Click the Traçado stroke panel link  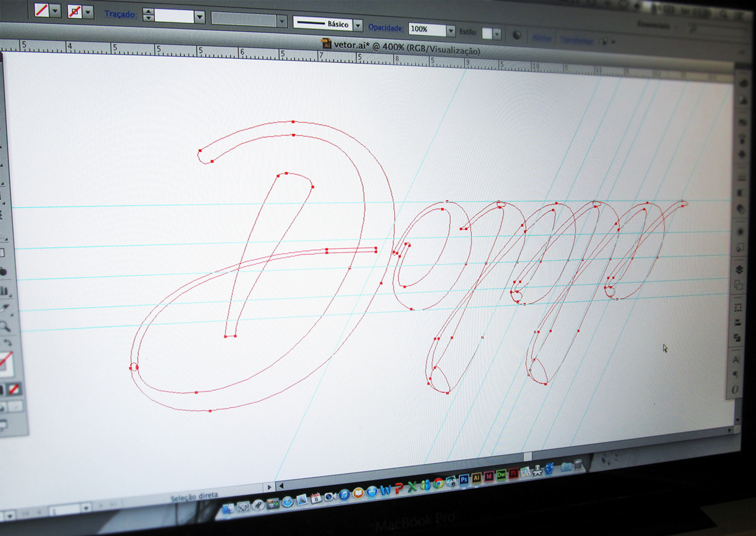[120, 14]
